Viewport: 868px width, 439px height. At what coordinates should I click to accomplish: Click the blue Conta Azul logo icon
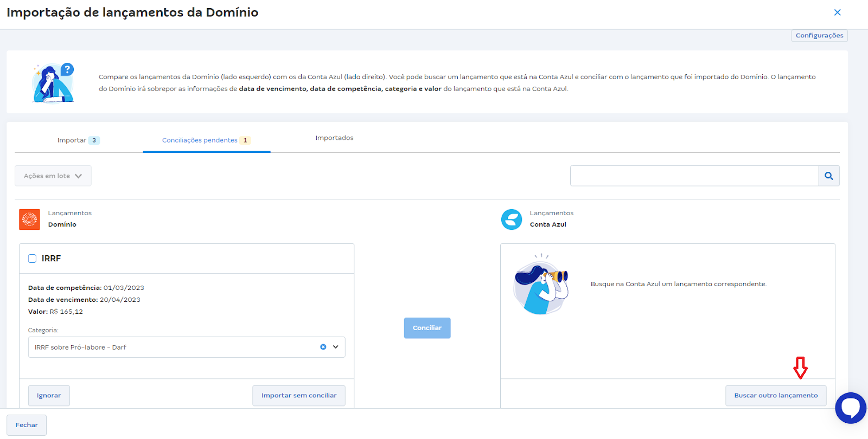click(x=512, y=219)
